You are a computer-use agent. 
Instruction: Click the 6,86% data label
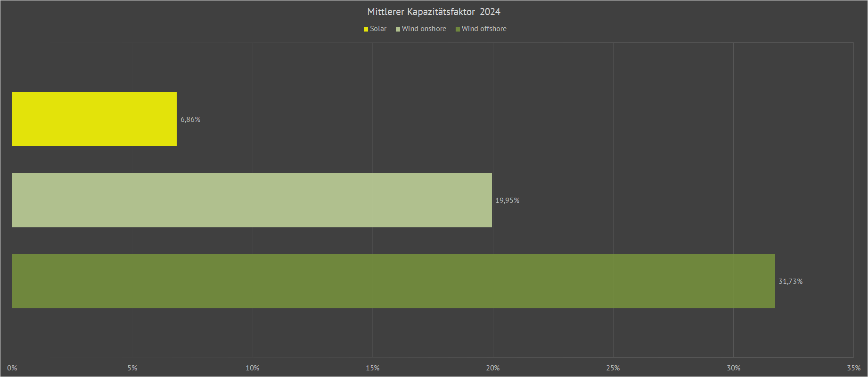[190, 120]
